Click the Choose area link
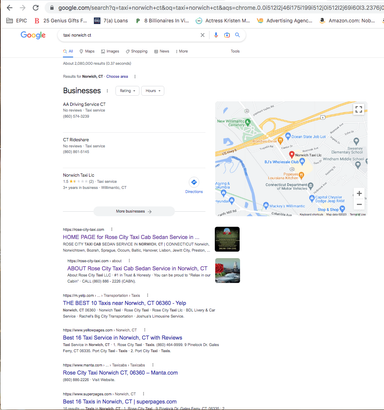This screenshot has height=410, width=384. pyautogui.click(x=117, y=77)
